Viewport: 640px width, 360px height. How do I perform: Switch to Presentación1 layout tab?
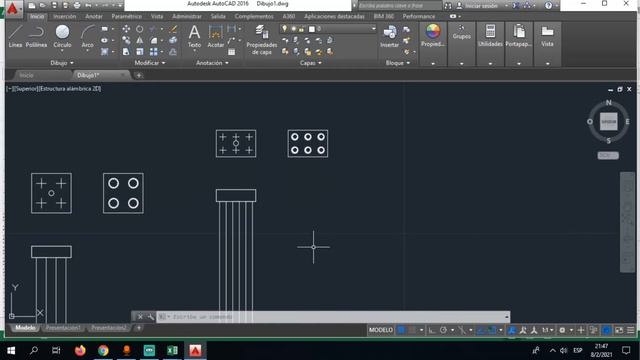[63, 328]
